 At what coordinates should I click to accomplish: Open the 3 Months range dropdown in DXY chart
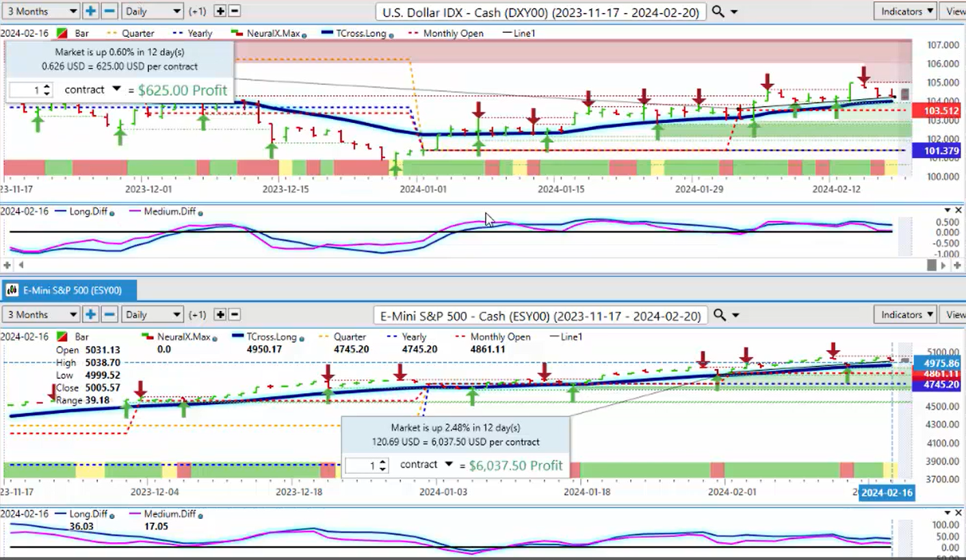click(40, 11)
